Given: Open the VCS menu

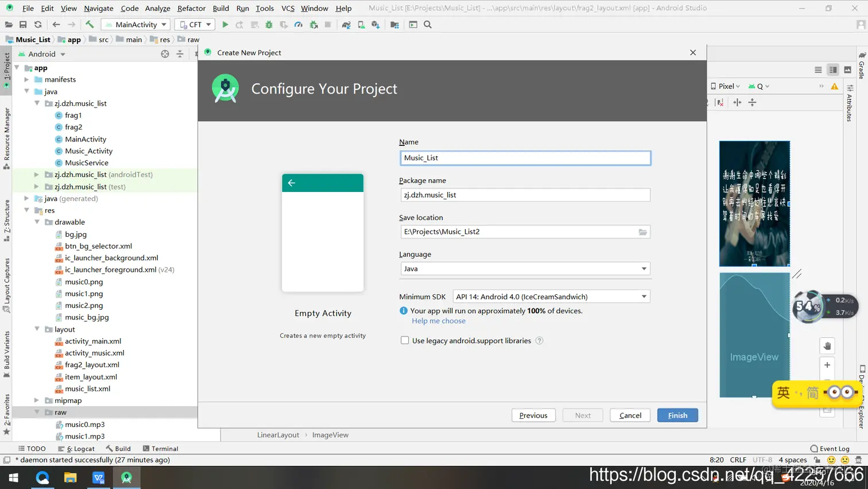Looking at the screenshot, I should click(288, 8).
